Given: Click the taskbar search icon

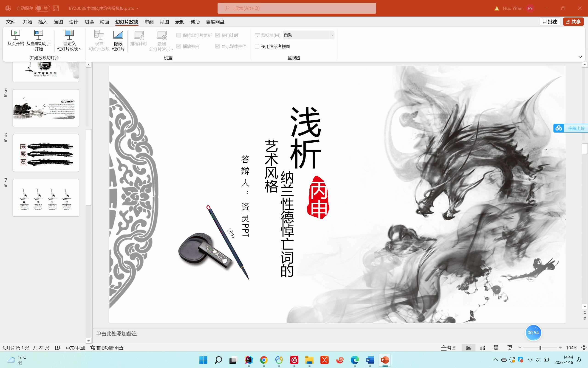Looking at the screenshot, I should [218, 360].
